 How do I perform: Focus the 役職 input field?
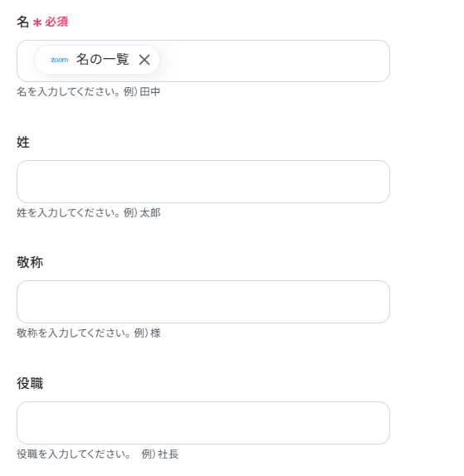pyautogui.click(x=203, y=423)
